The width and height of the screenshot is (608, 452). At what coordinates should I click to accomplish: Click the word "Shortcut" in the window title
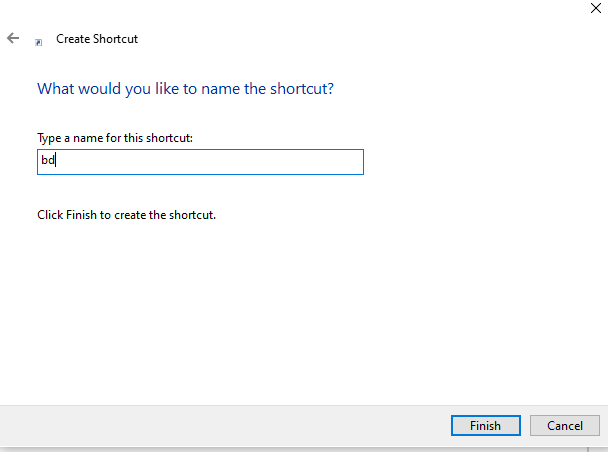click(115, 39)
